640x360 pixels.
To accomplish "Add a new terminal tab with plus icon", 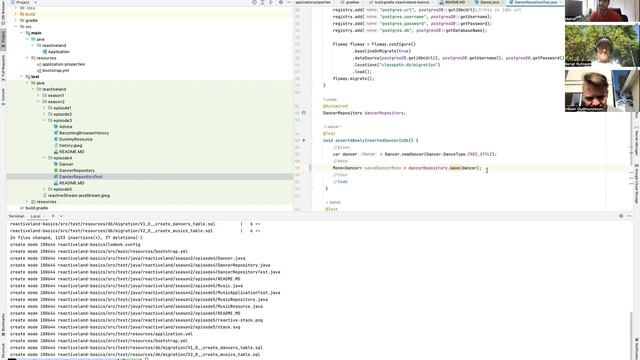I will [53, 216].
